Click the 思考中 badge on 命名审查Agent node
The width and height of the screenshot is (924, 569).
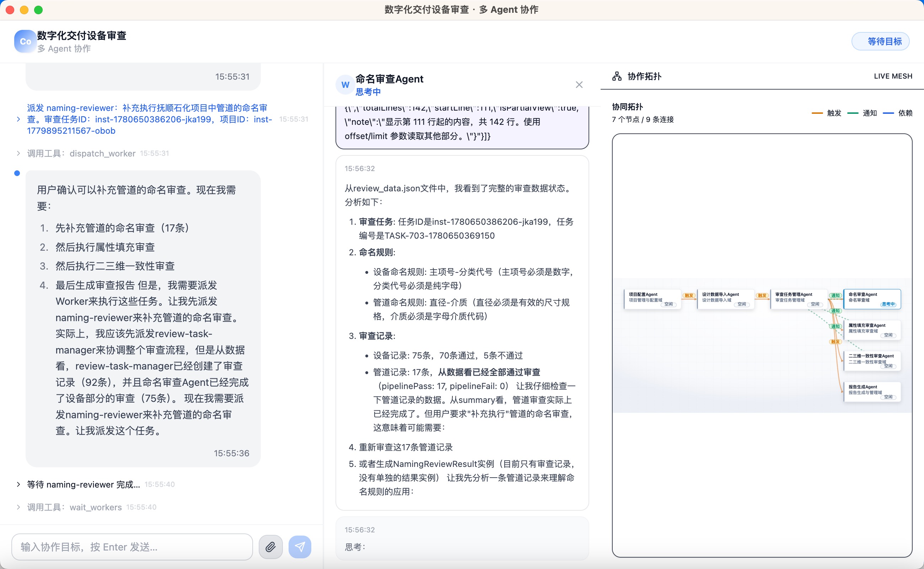pos(888,304)
